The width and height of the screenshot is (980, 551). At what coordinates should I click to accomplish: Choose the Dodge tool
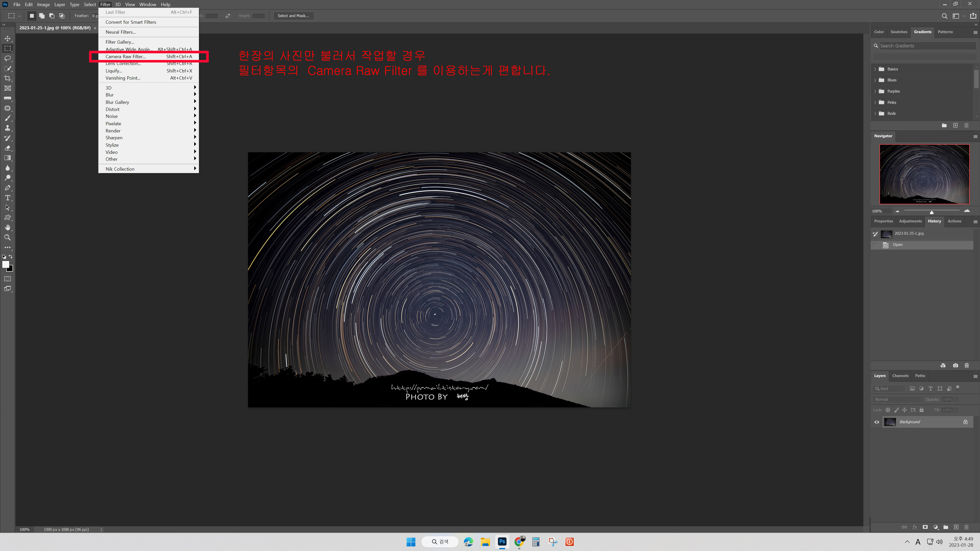tap(8, 178)
